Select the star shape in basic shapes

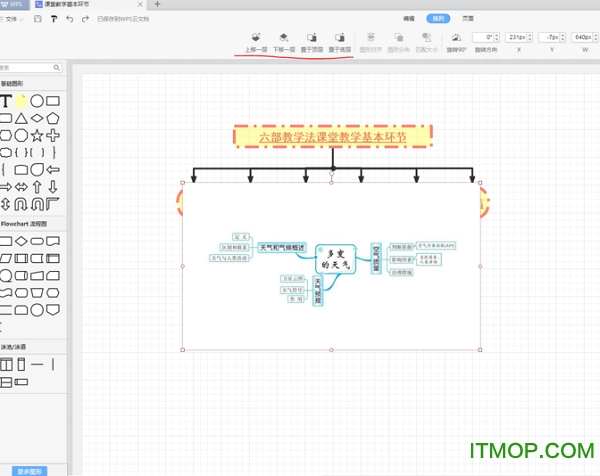point(37,134)
